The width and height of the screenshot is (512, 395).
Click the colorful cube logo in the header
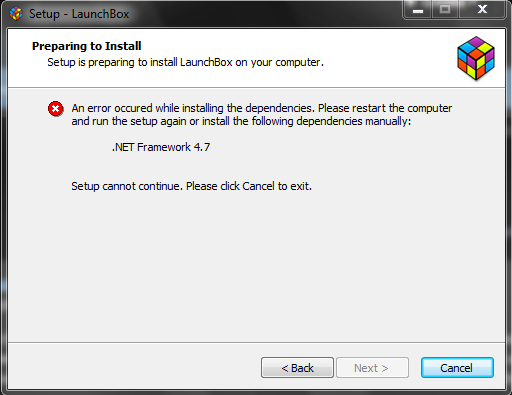click(x=476, y=58)
